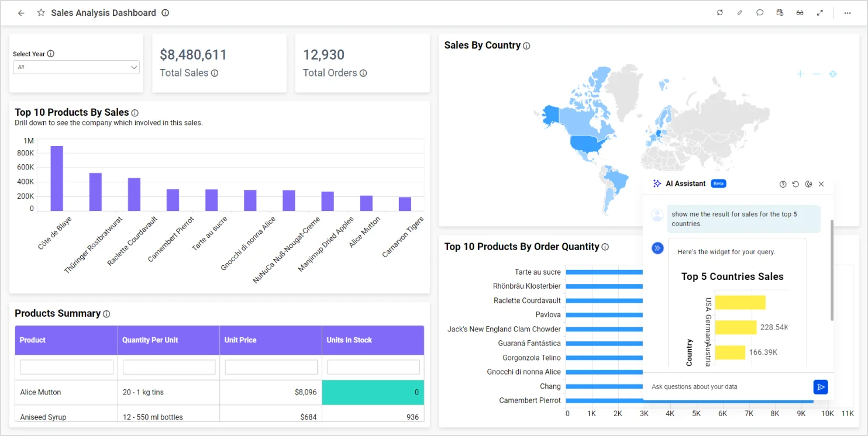
Task: Toggle the AI Assistant theme moon icon
Action: (x=808, y=184)
